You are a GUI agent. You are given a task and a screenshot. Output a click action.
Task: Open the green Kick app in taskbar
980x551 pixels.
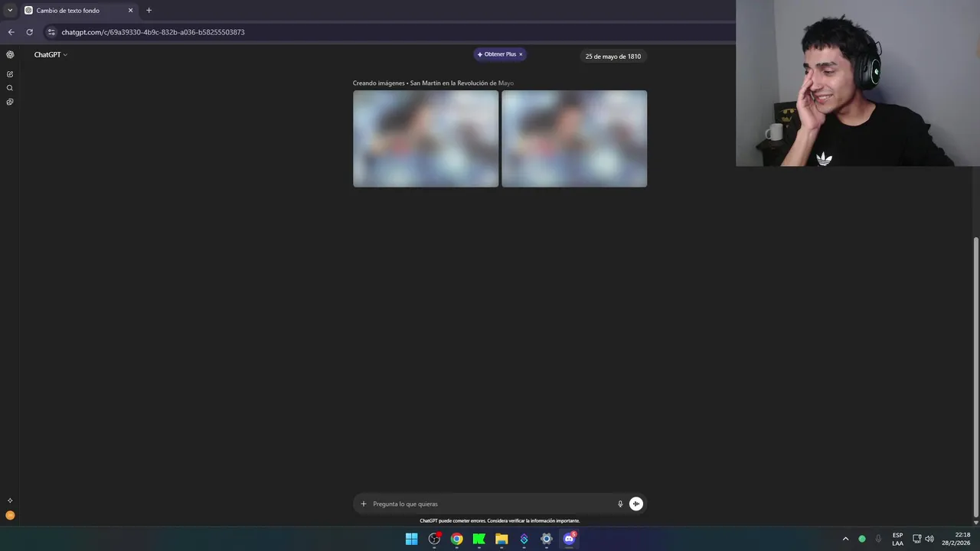[x=479, y=539]
